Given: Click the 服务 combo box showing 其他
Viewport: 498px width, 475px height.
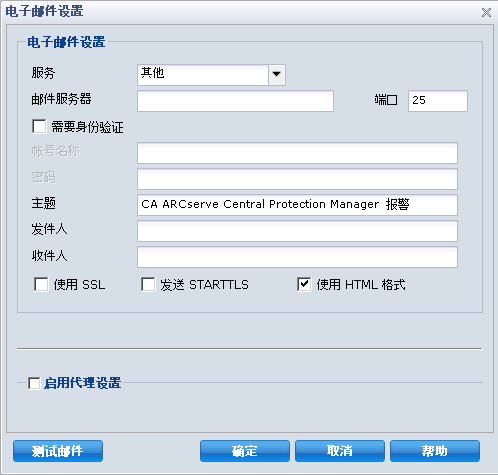Looking at the screenshot, I should pos(211,75).
